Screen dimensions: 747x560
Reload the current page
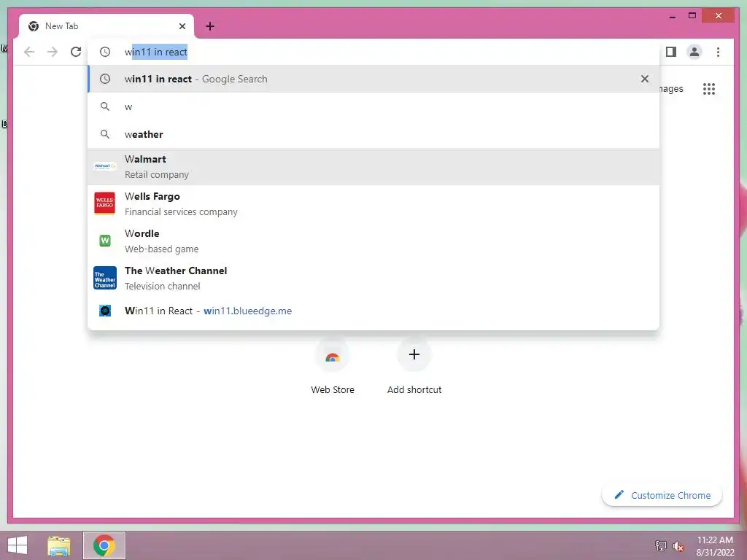[x=76, y=52]
